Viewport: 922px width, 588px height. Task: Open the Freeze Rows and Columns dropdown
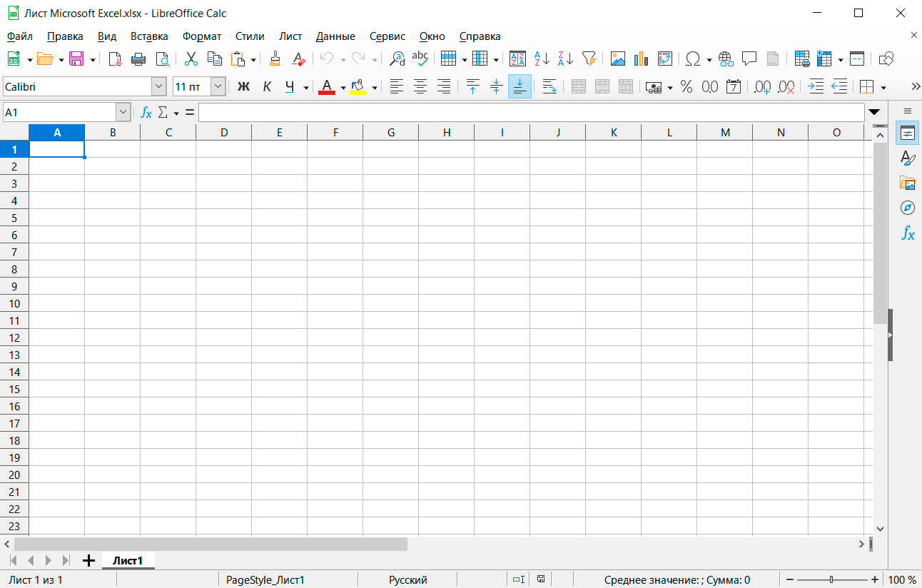point(840,60)
